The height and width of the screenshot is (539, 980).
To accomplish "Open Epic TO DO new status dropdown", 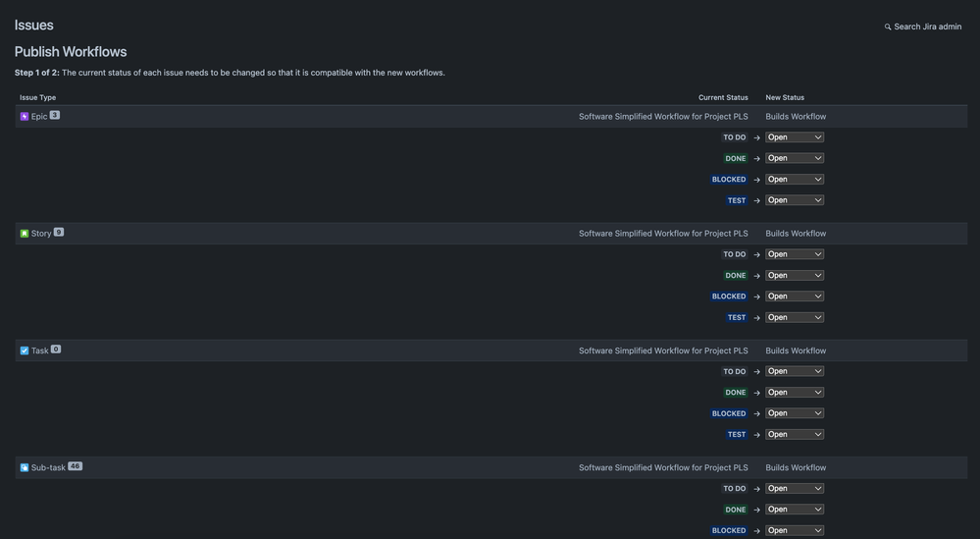I will [x=795, y=137].
